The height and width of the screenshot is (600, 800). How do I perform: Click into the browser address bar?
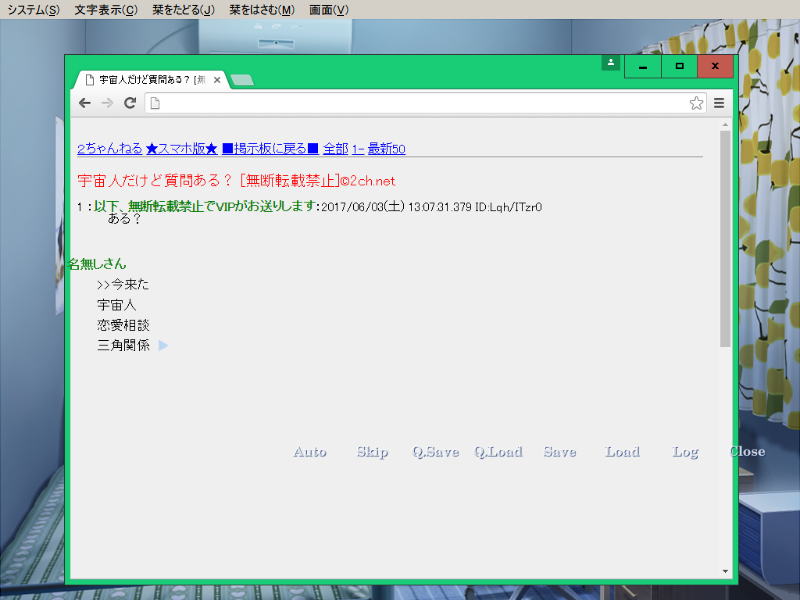[425, 103]
